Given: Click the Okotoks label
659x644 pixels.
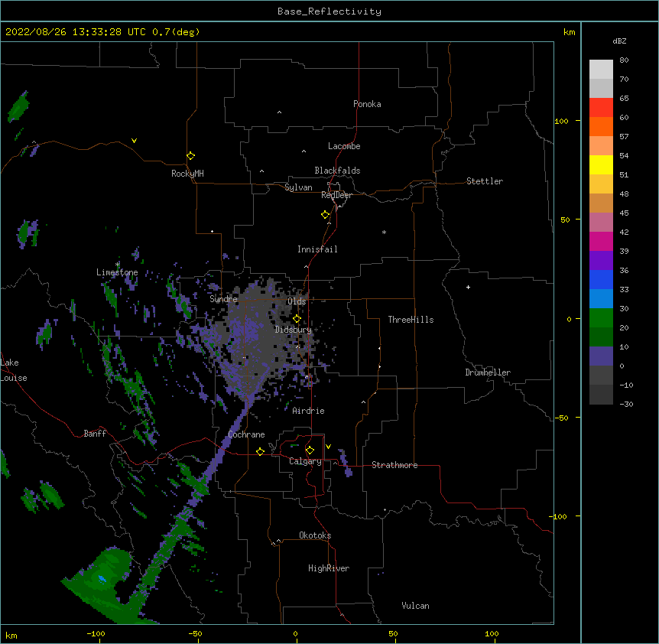Looking at the screenshot, I should 315,535.
